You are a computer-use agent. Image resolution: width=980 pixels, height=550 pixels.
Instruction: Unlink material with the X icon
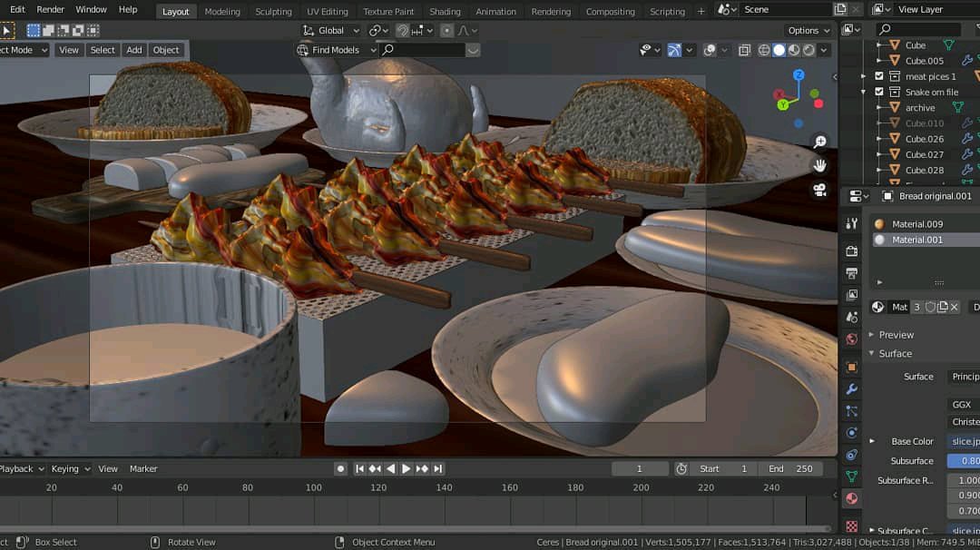tap(954, 307)
